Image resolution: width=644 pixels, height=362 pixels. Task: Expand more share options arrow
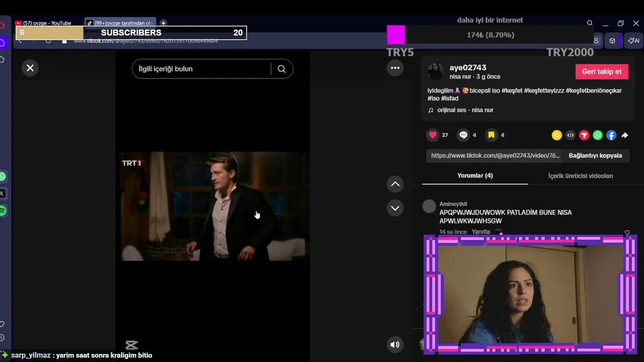pyautogui.click(x=624, y=135)
